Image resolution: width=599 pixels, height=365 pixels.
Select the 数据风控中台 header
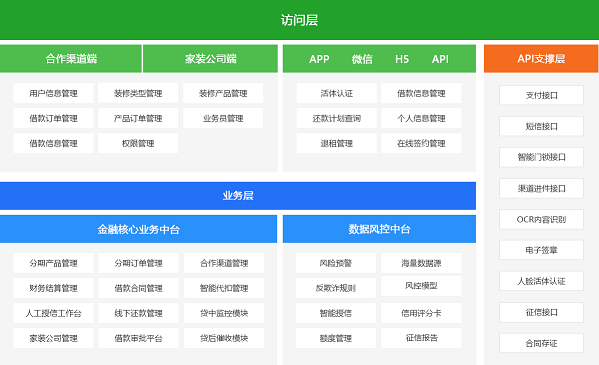pyautogui.click(x=379, y=229)
